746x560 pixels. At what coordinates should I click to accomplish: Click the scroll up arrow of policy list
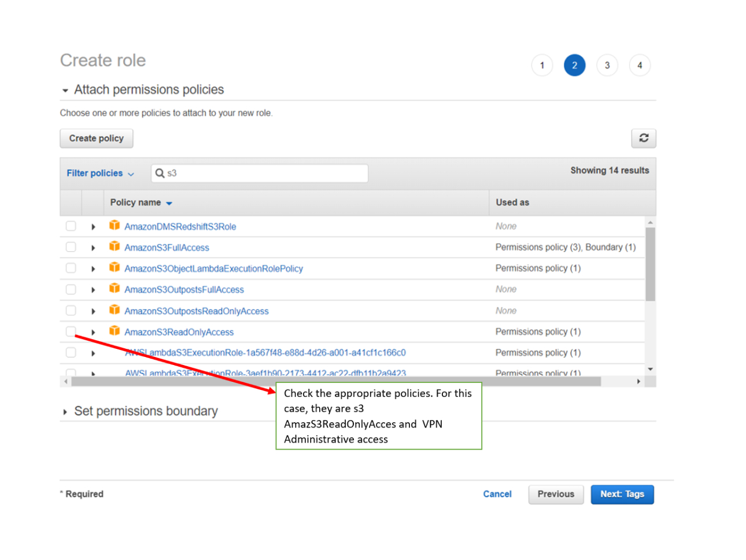pyautogui.click(x=651, y=222)
